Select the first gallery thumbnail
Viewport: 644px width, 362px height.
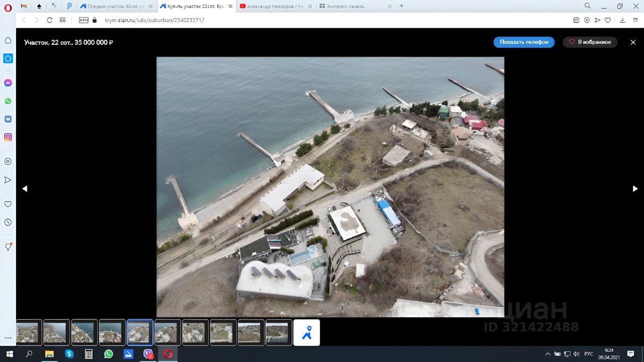click(x=29, y=332)
